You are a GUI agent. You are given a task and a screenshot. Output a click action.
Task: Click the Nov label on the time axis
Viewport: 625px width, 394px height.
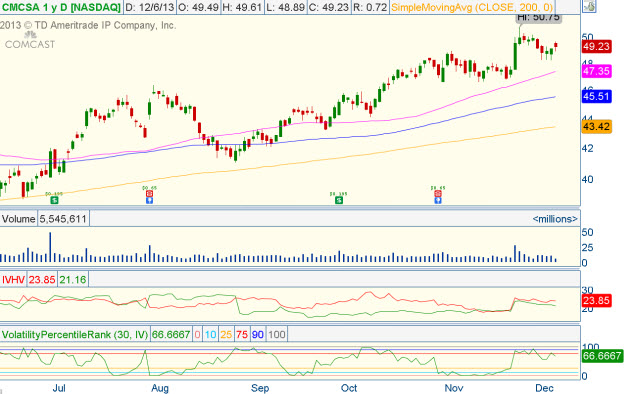tap(454, 388)
